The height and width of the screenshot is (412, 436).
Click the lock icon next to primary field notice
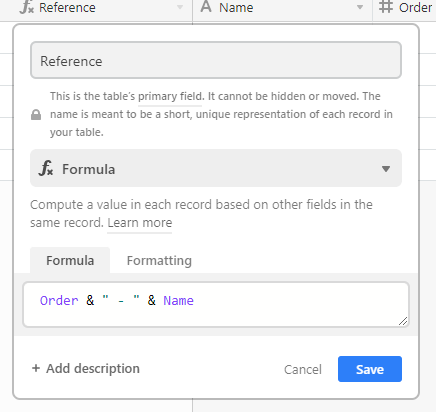click(x=36, y=115)
